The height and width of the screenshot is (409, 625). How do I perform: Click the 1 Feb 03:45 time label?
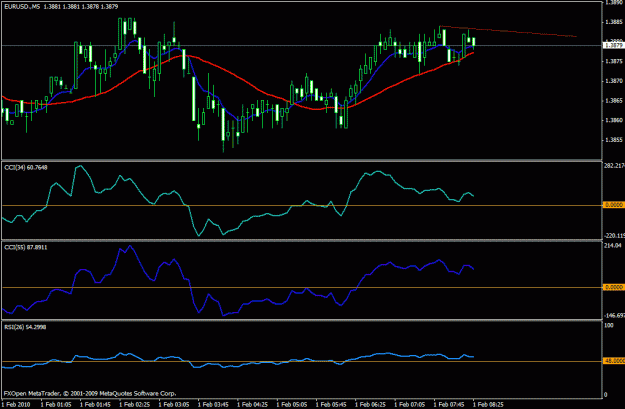point(214,404)
